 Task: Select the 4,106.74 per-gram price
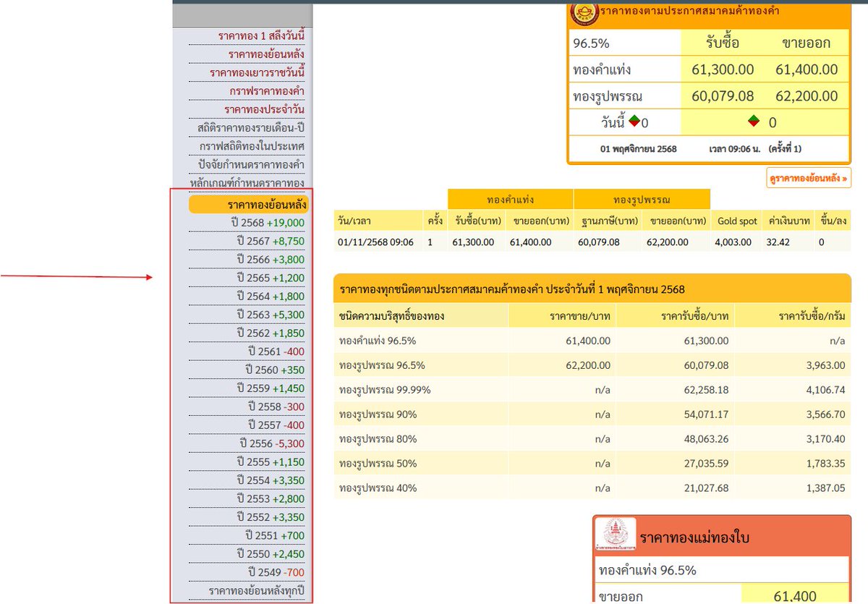coord(825,390)
